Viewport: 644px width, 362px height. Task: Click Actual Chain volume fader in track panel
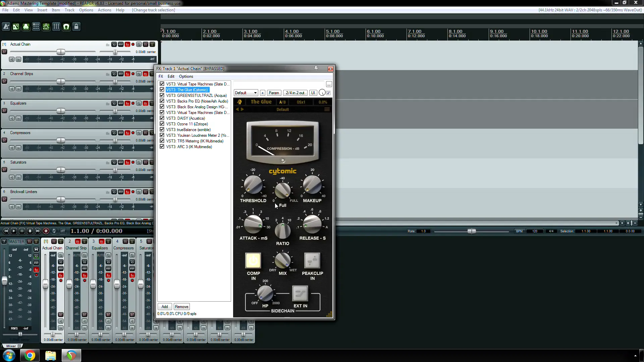[61, 52]
